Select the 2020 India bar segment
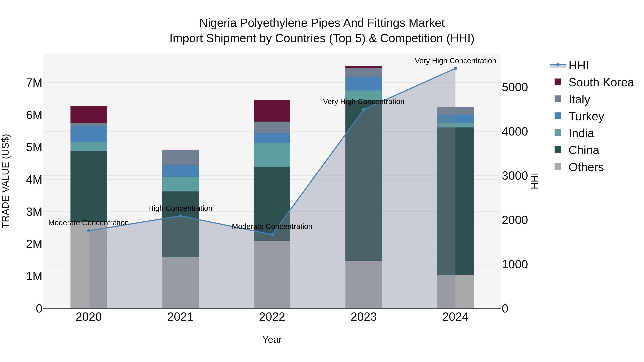 (x=89, y=146)
